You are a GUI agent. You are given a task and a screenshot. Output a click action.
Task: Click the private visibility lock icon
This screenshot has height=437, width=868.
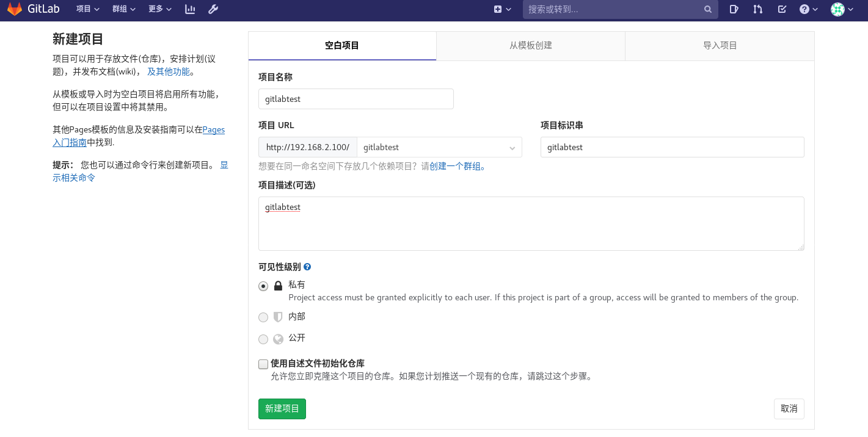click(x=278, y=285)
